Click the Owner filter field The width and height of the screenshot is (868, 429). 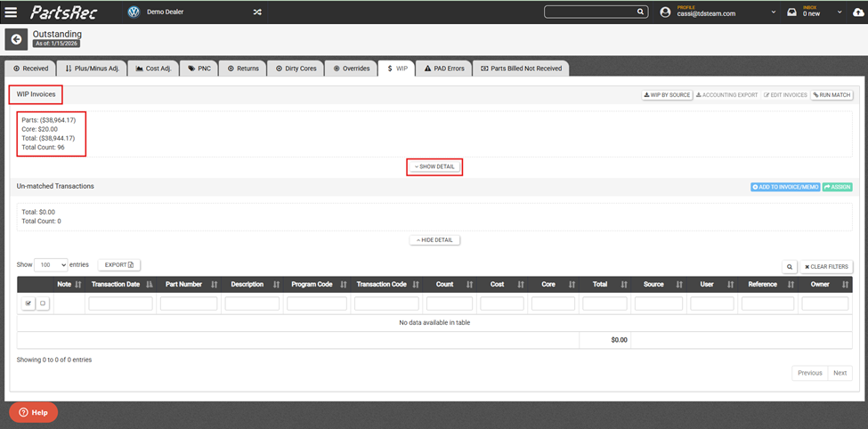[x=825, y=304]
